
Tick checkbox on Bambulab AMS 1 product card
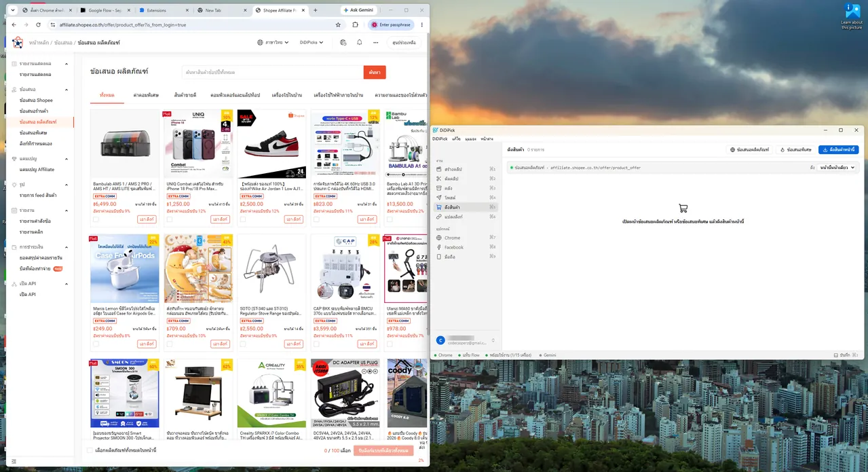tap(96, 219)
